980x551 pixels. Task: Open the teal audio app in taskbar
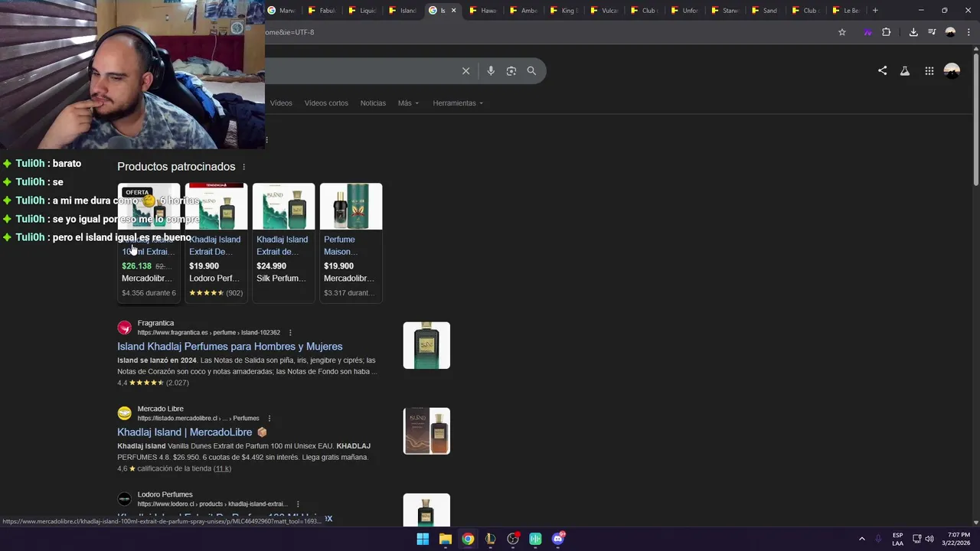pos(536,539)
